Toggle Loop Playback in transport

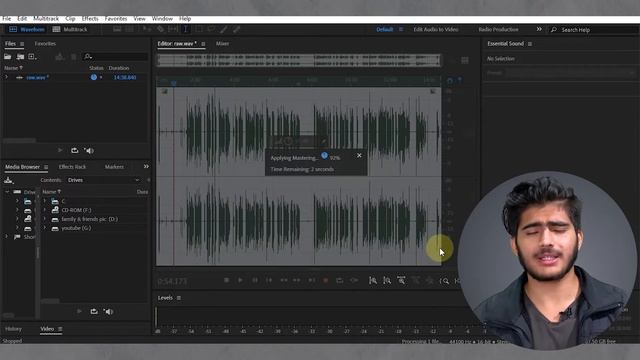tap(340, 280)
